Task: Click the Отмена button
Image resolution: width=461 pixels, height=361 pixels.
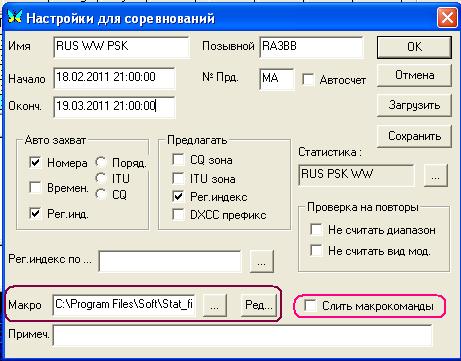Action: click(x=414, y=75)
